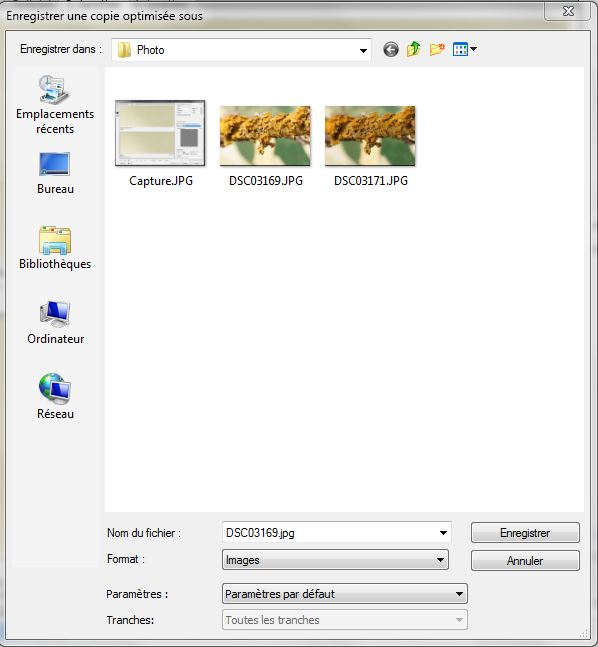Open Emplacements récents in sidebar
The height and width of the screenshot is (647, 598).
pos(55,105)
